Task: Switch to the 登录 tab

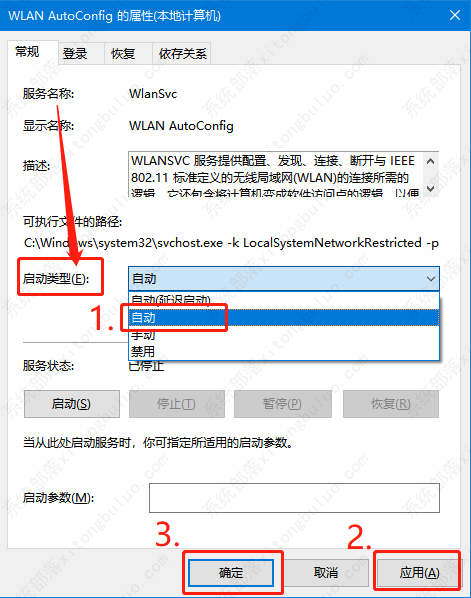Action: pos(75,53)
